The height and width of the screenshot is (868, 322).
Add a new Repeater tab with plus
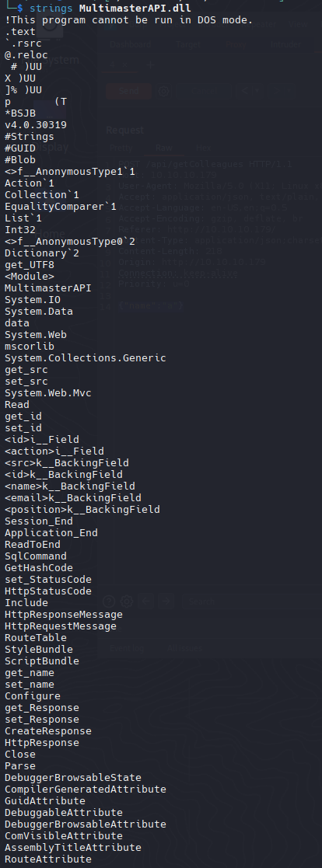[x=151, y=65]
